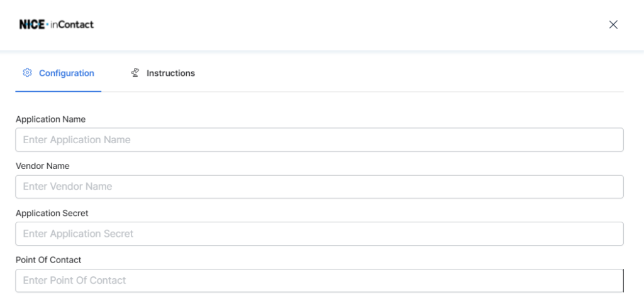
Task: Click the "Enter Application Secret" placeholder text
Action: 78,234
